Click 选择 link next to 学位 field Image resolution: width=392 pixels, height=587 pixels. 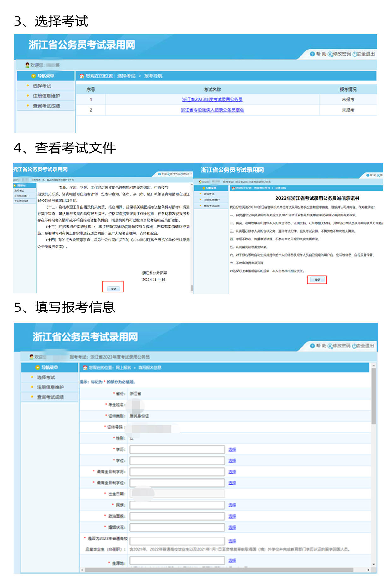pyautogui.click(x=232, y=461)
